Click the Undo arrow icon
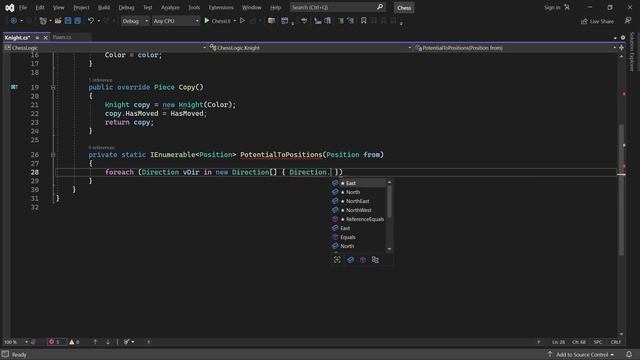Image resolution: width=640 pixels, height=360 pixels. [x=91, y=21]
